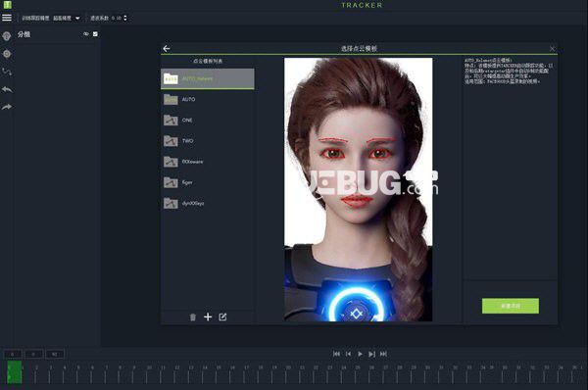Click the 分组 group heading
Viewport: 588px width, 390px height.
[x=24, y=34]
